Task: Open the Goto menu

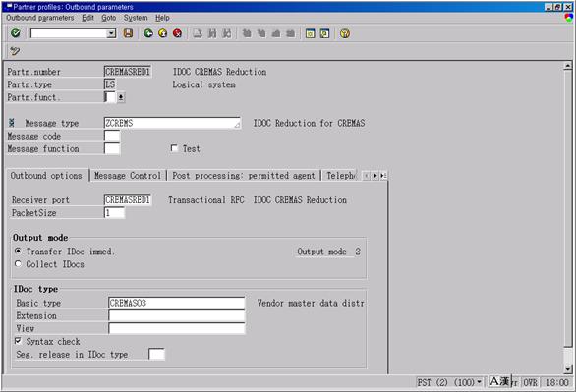Action: (109, 18)
